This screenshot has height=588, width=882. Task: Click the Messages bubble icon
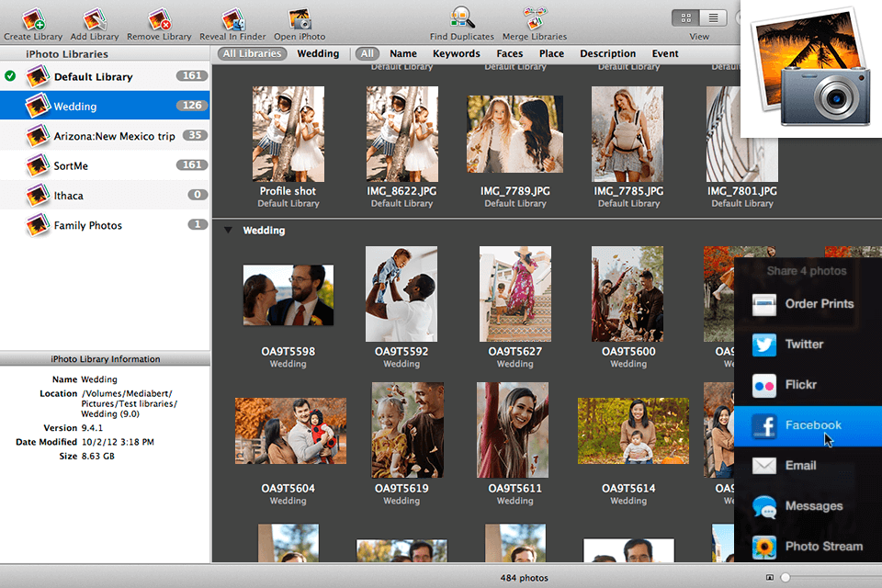tap(763, 506)
